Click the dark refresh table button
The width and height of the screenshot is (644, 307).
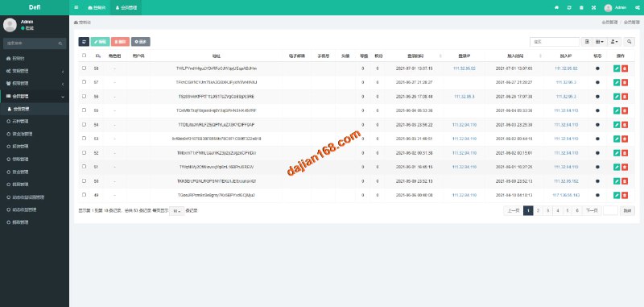point(84,42)
